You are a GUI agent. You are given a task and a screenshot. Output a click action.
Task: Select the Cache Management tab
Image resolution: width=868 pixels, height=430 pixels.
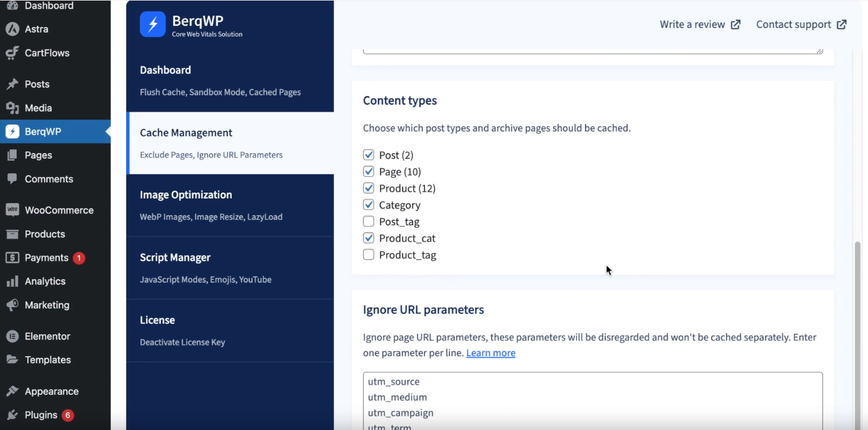230,143
